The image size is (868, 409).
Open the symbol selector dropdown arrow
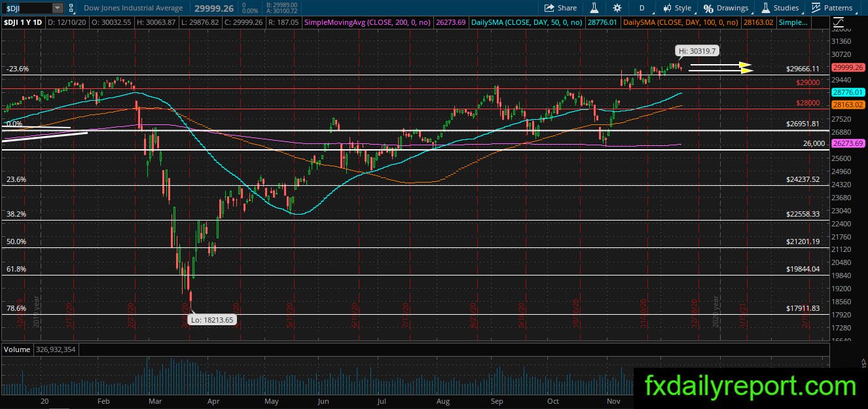point(58,8)
